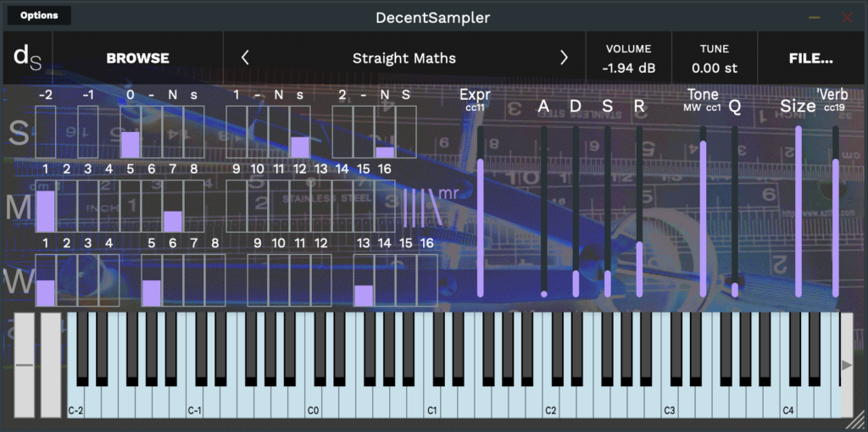The height and width of the screenshot is (432, 868).
Task: Go to previous preset with left chevron
Action: pos(245,58)
